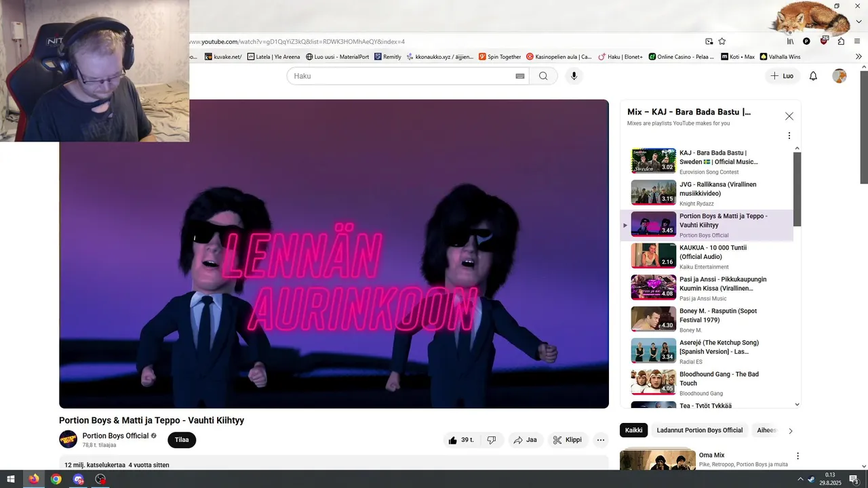868x488 pixels.
Task: Open Latela | Yle Areena bookmark
Action: (273, 57)
